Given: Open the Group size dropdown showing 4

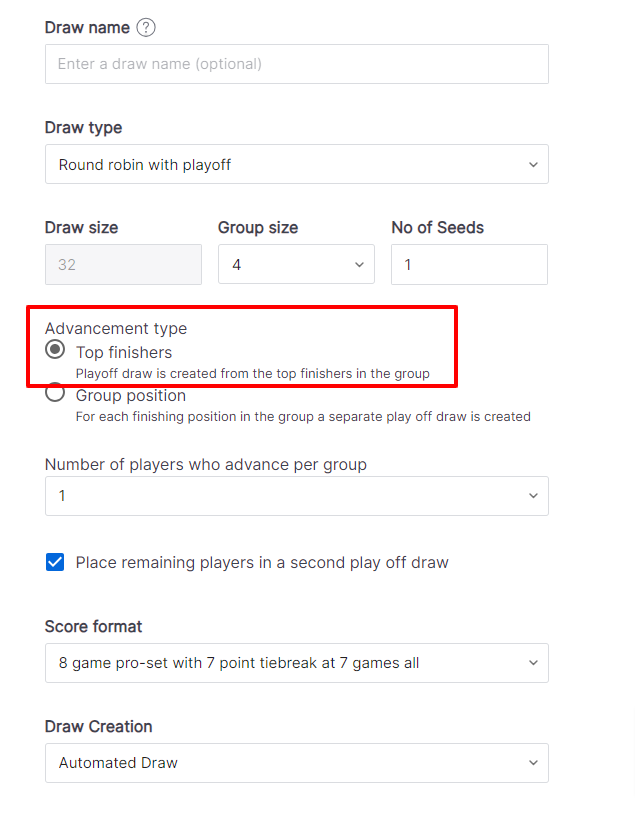Looking at the screenshot, I should point(296,264).
